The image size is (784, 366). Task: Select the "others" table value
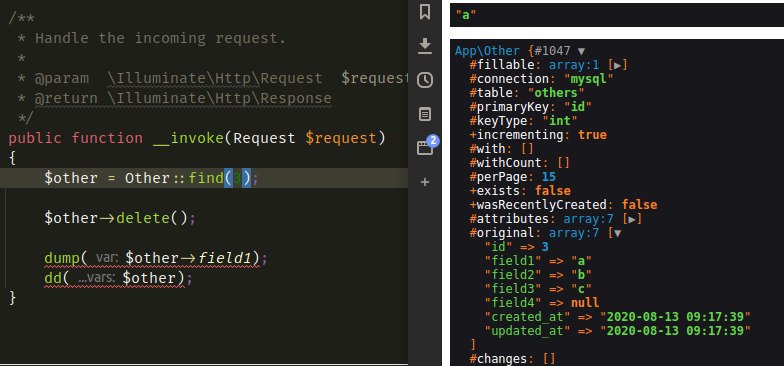[x=556, y=93]
